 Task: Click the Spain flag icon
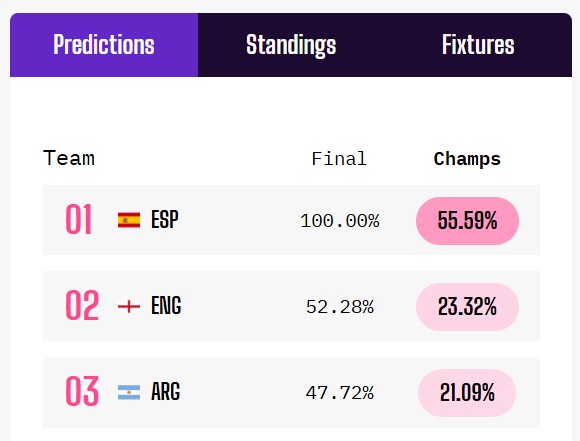(x=129, y=220)
